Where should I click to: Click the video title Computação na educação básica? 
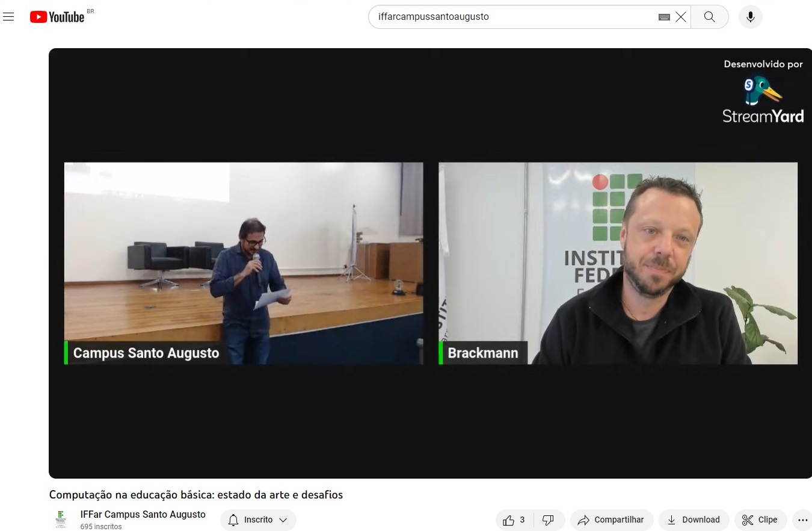click(x=196, y=495)
